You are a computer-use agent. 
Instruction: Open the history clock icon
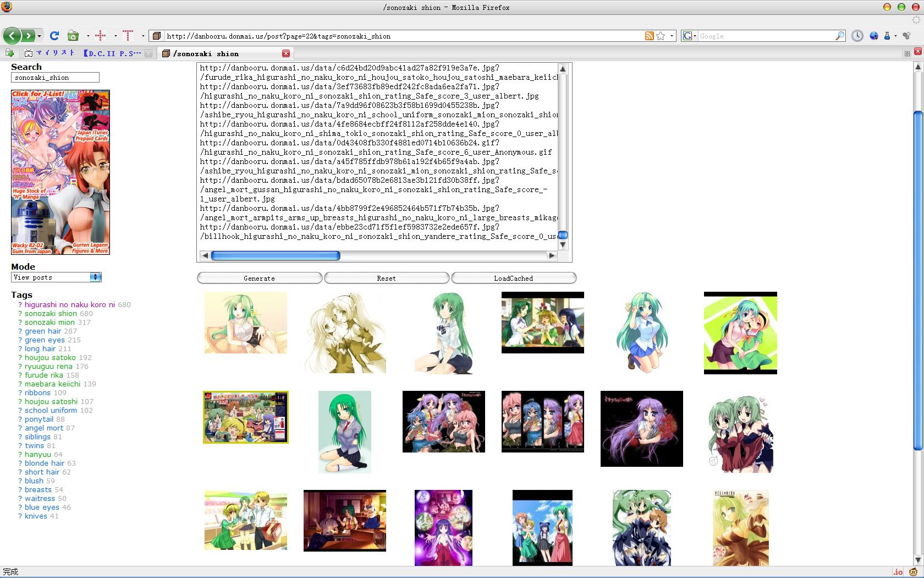click(857, 36)
